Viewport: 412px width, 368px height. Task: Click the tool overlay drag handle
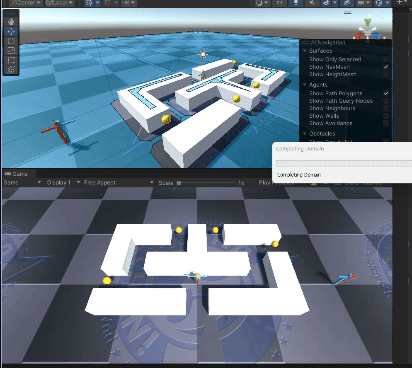click(x=11, y=13)
